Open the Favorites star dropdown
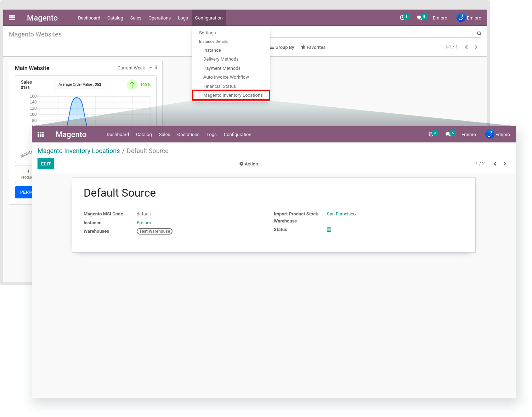Image resolution: width=532 pixels, height=417 pixels. tap(313, 47)
